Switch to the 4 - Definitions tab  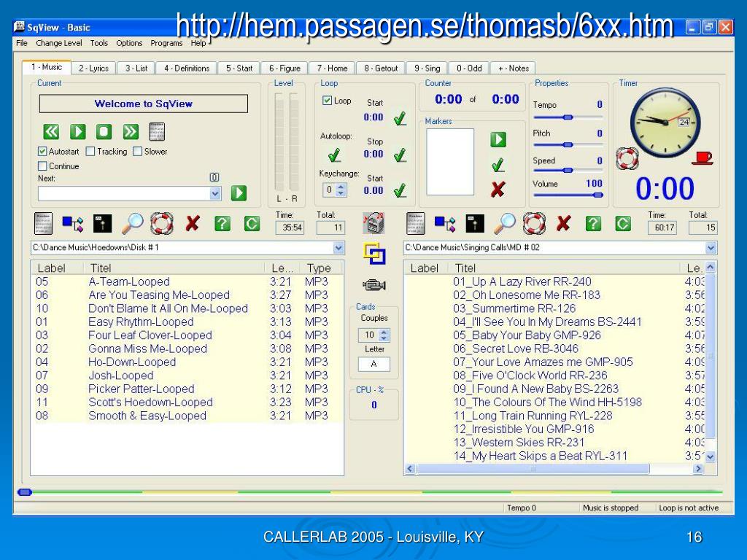(x=187, y=68)
